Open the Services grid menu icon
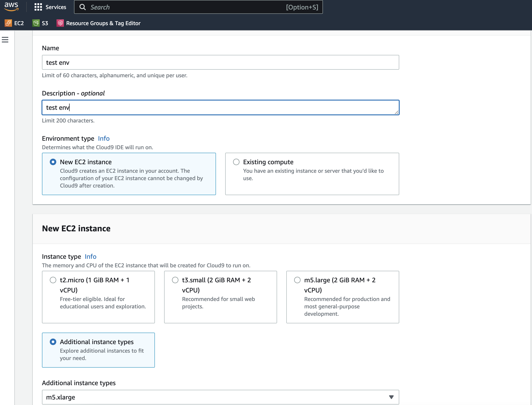The image size is (532, 405). click(38, 7)
